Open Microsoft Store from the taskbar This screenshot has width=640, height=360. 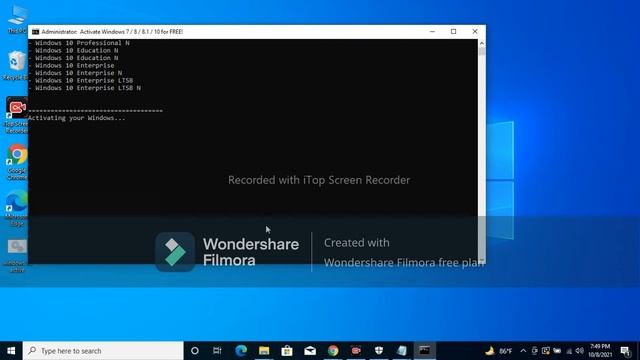(287, 351)
